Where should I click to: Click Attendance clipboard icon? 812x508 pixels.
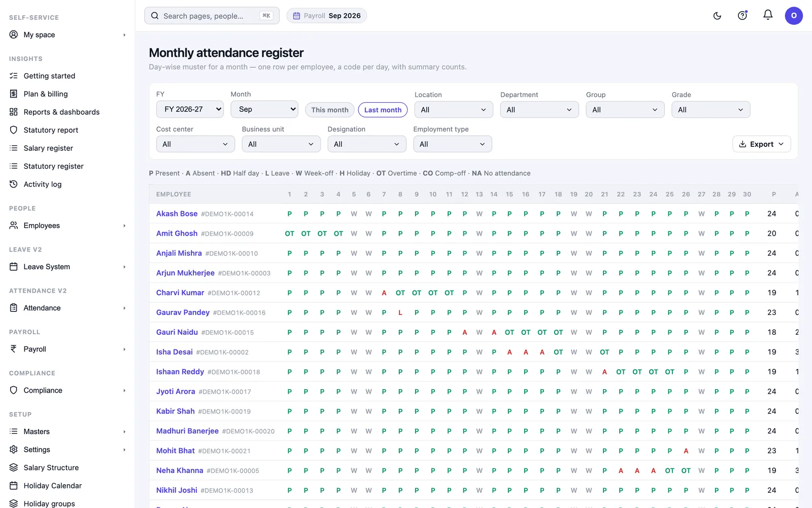(14, 308)
